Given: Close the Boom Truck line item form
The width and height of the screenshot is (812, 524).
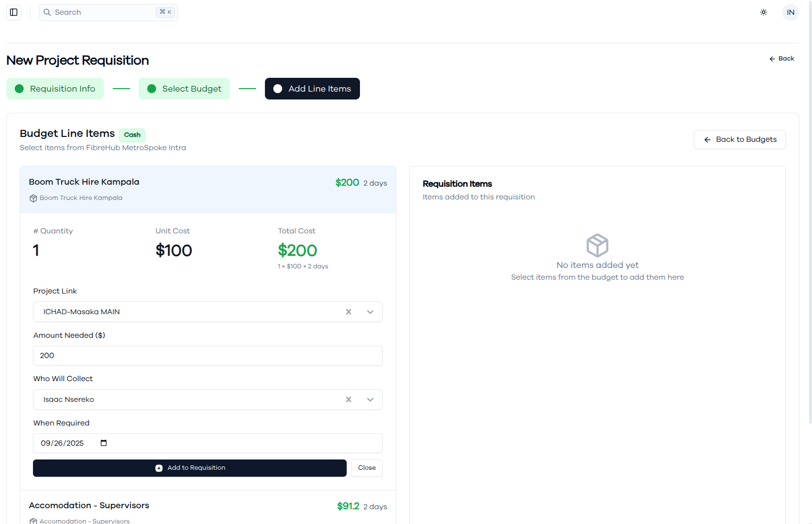Looking at the screenshot, I should point(367,468).
